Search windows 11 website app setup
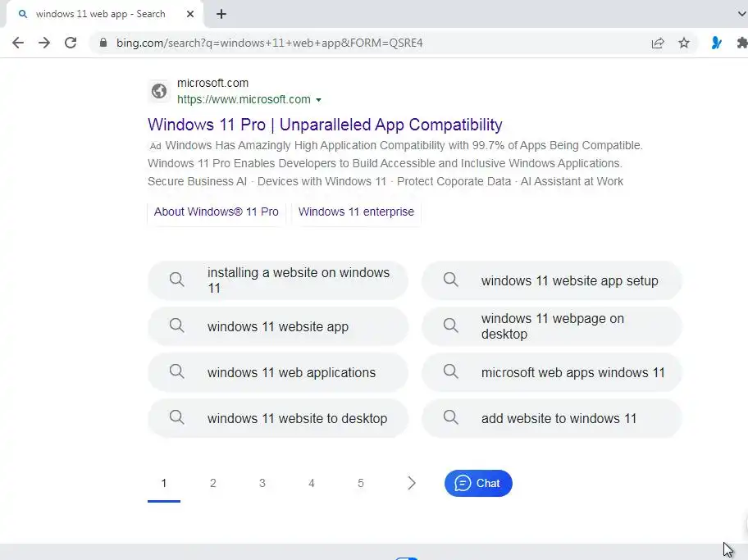Screen dimensions: 748x560 click(x=552, y=280)
